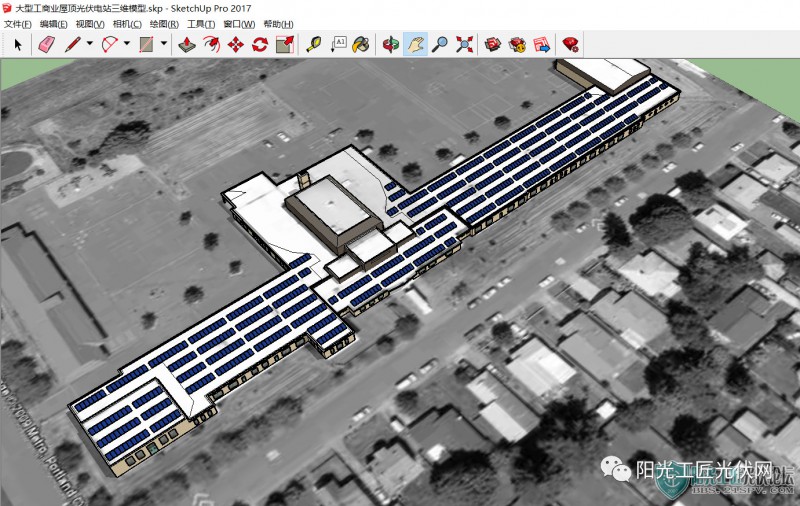
Task: Open the 相机(C) menu
Action: (127, 24)
